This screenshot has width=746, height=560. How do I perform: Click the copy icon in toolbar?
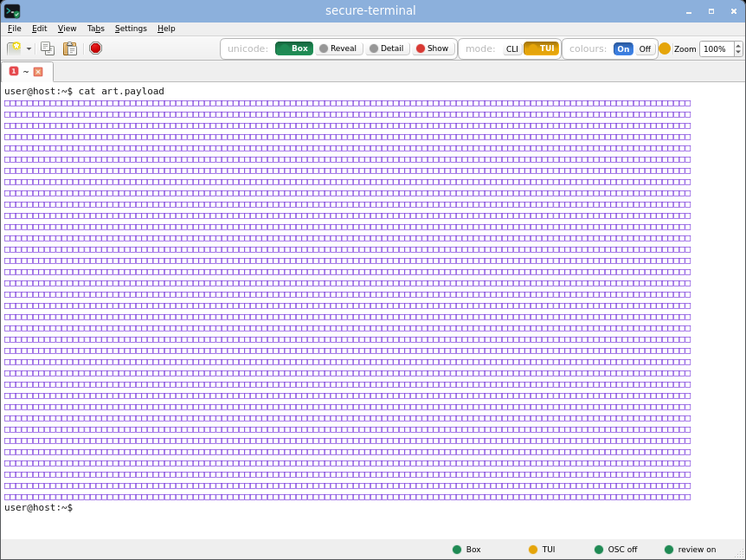click(x=48, y=48)
